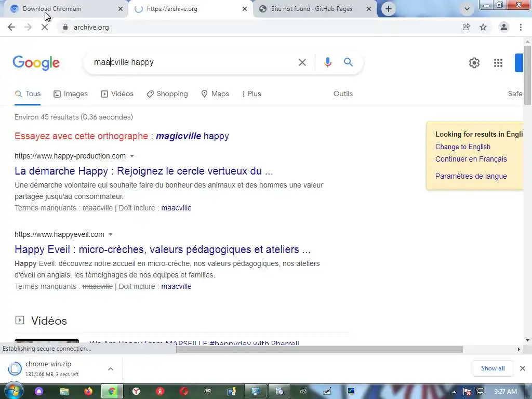Open Yandex browser red Y taskbar icon

pos(136,392)
